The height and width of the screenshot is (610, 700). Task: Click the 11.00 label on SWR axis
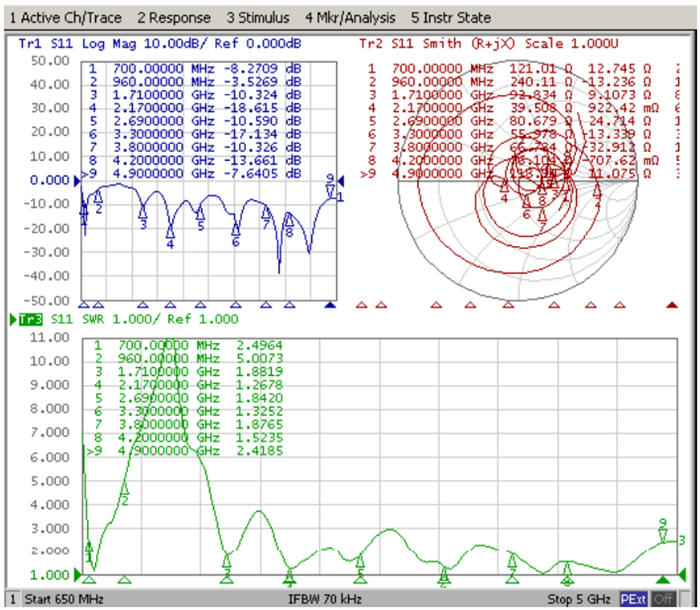click(x=50, y=337)
